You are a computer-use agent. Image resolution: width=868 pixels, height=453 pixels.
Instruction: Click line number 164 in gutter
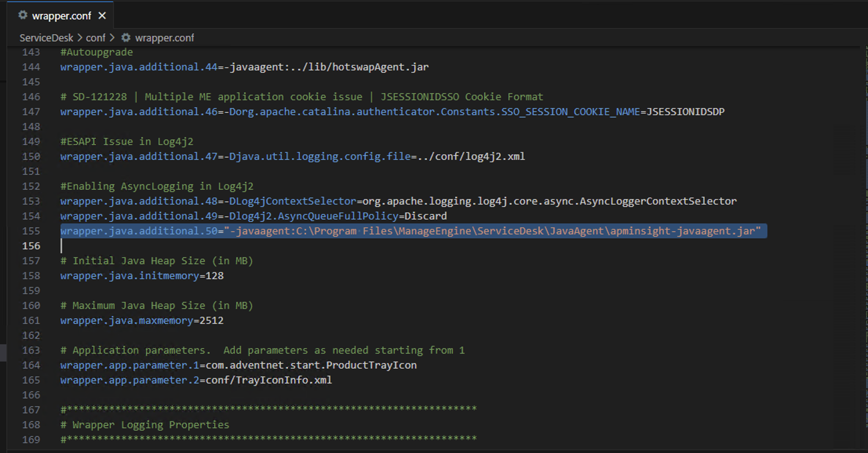point(31,365)
